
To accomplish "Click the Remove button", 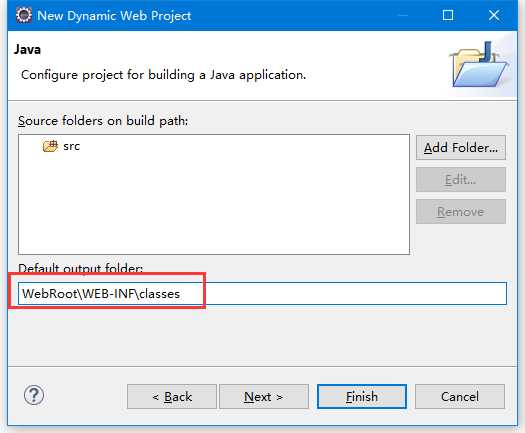I will (x=461, y=212).
